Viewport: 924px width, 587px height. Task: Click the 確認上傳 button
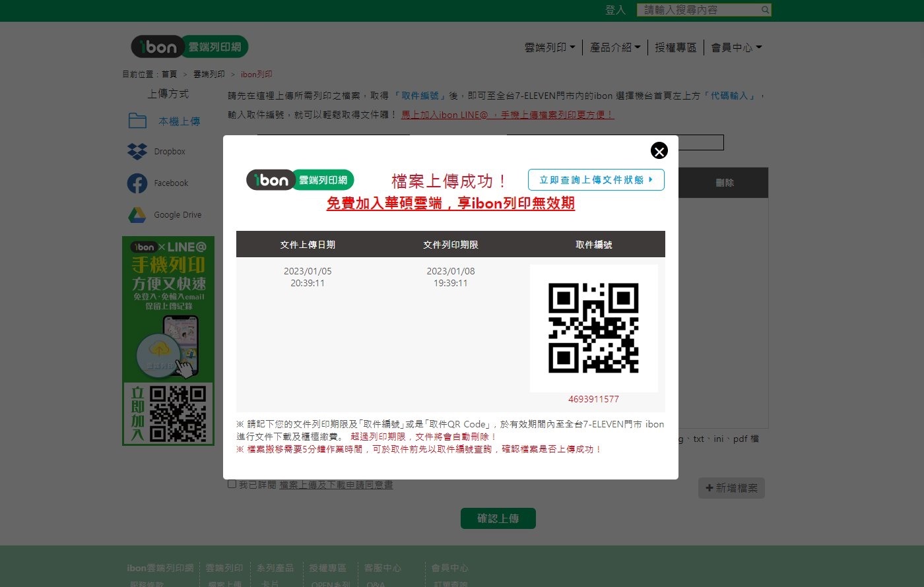pos(498,518)
